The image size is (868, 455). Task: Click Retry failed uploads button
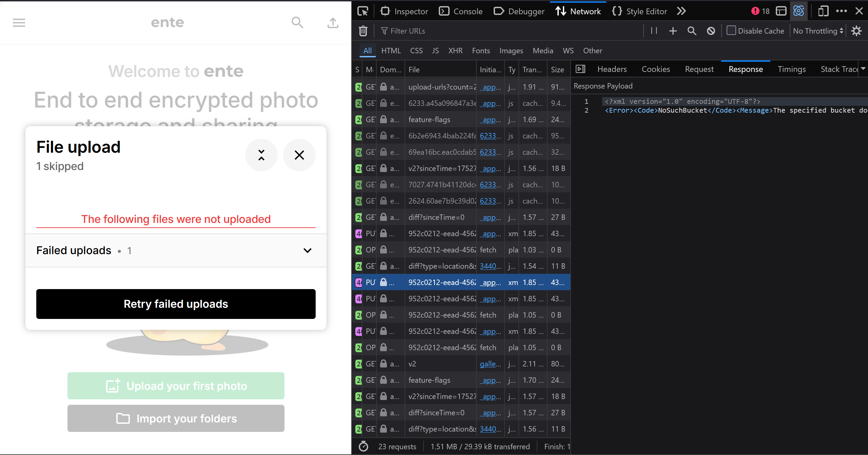click(x=176, y=304)
